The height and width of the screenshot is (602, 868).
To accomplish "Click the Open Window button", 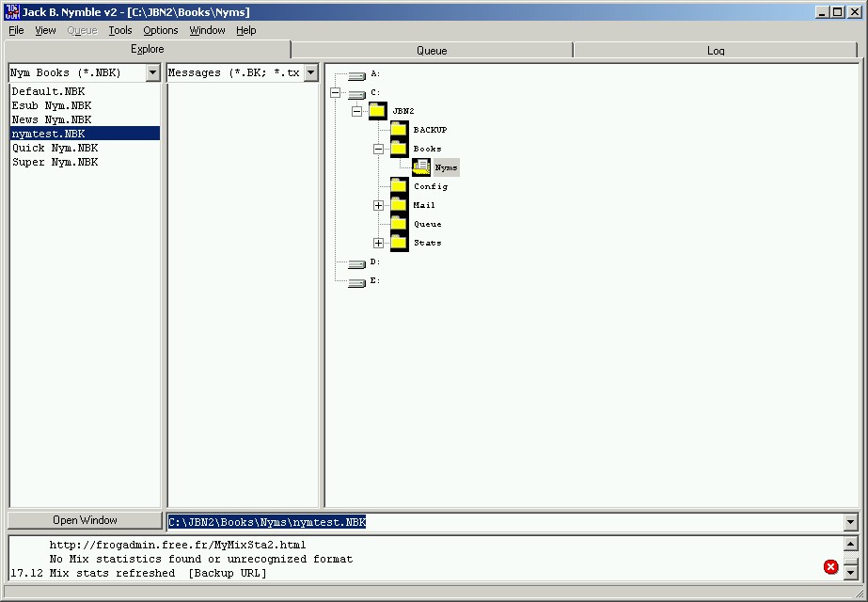I will coord(85,520).
